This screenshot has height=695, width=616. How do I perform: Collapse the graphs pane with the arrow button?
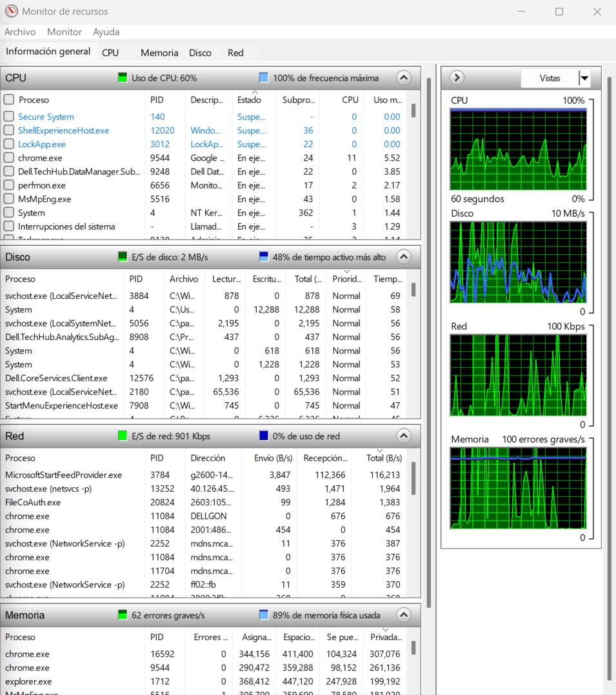tap(457, 77)
